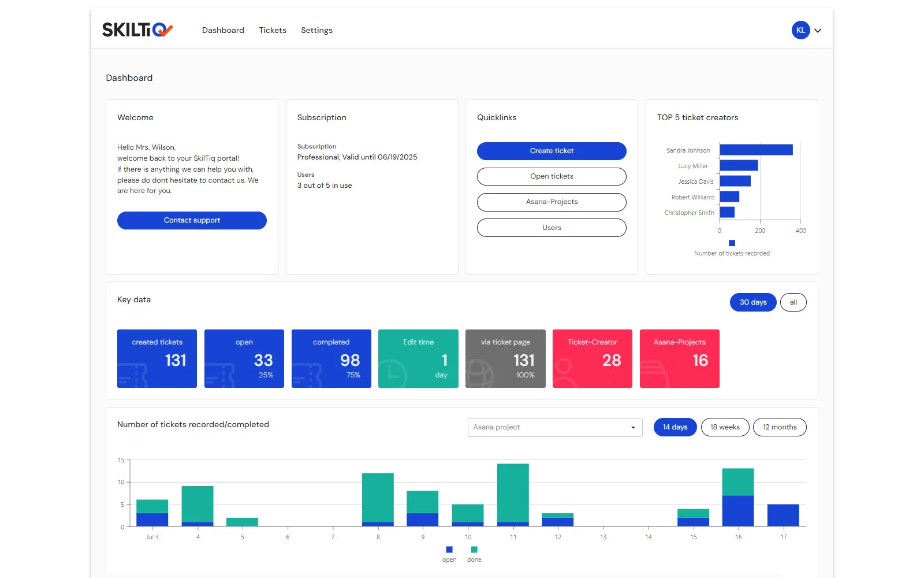Screen dimensions: 924x578
Task: Click Contact support button
Action: click(x=192, y=220)
